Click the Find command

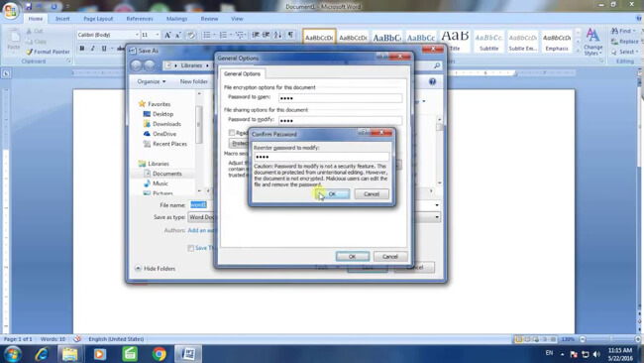pyautogui.click(x=623, y=32)
